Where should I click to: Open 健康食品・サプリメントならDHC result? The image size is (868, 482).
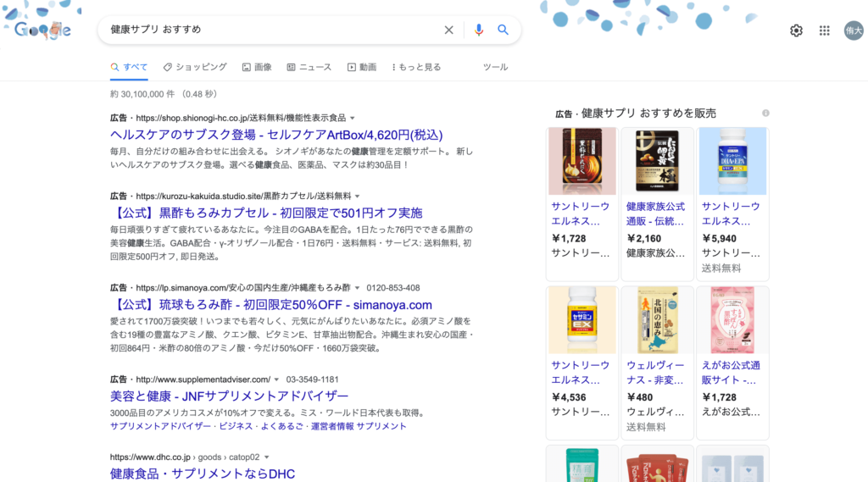pyautogui.click(x=203, y=474)
